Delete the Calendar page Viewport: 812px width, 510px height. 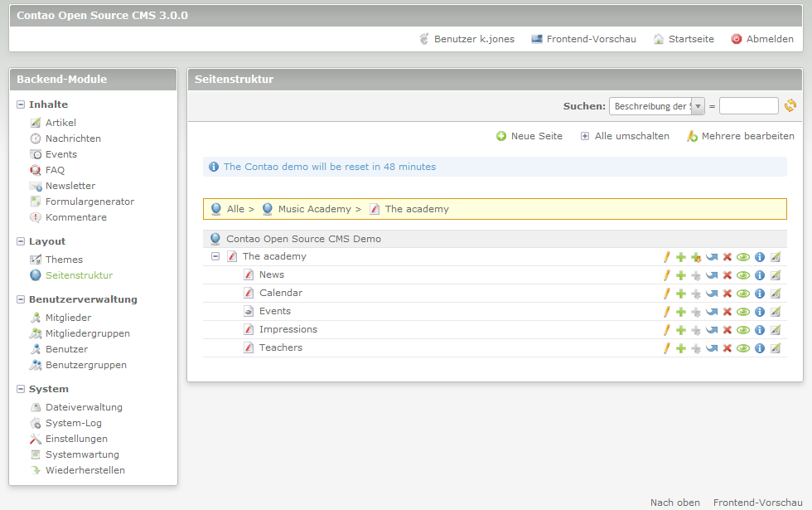coord(727,294)
